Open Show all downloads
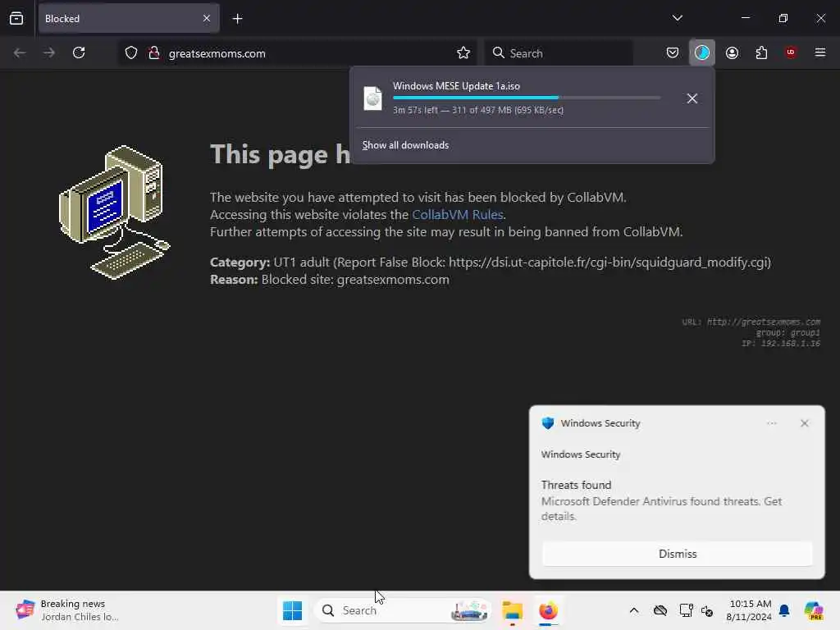 coord(405,145)
